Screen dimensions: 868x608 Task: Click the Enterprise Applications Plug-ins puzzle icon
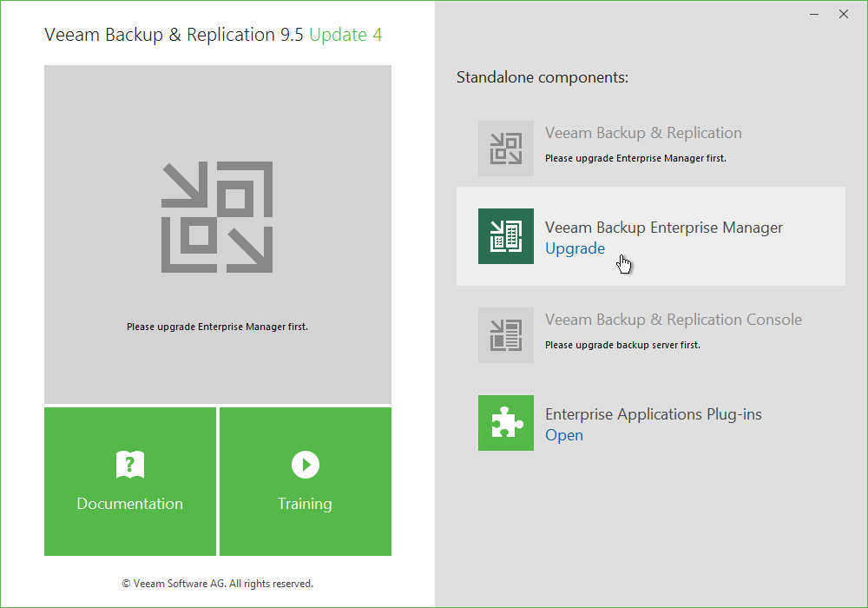click(x=506, y=422)
